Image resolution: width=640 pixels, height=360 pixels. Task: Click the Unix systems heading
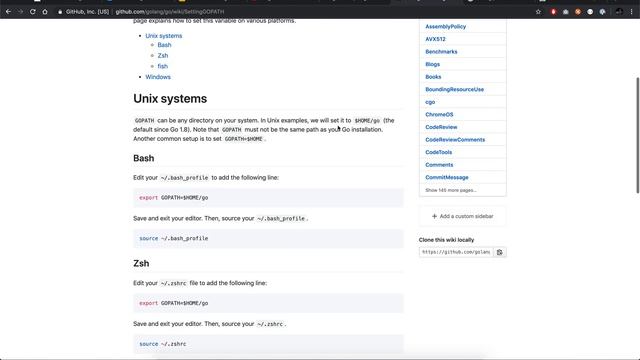(x=170, y=99)
